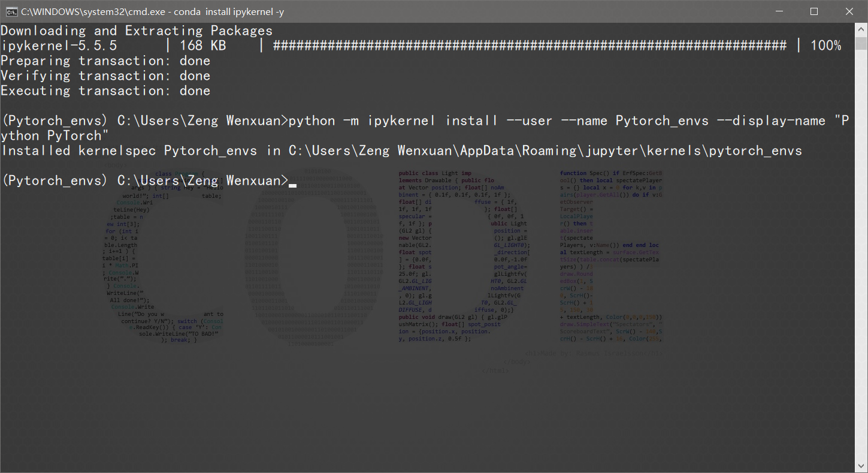Click the 100% progress indicator
Viewport: 868px width, 473px height.
pyautogui.click(x=825, y=45)
